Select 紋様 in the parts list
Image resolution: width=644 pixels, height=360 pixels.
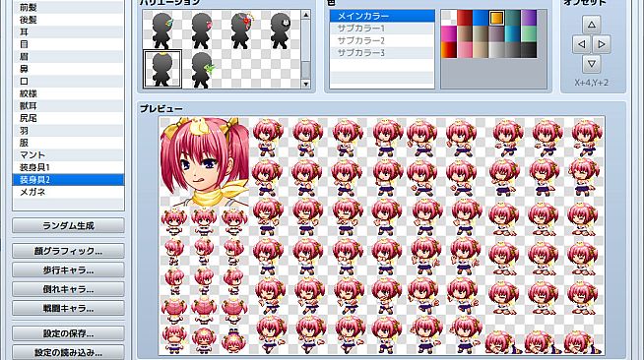click(68, 93)
